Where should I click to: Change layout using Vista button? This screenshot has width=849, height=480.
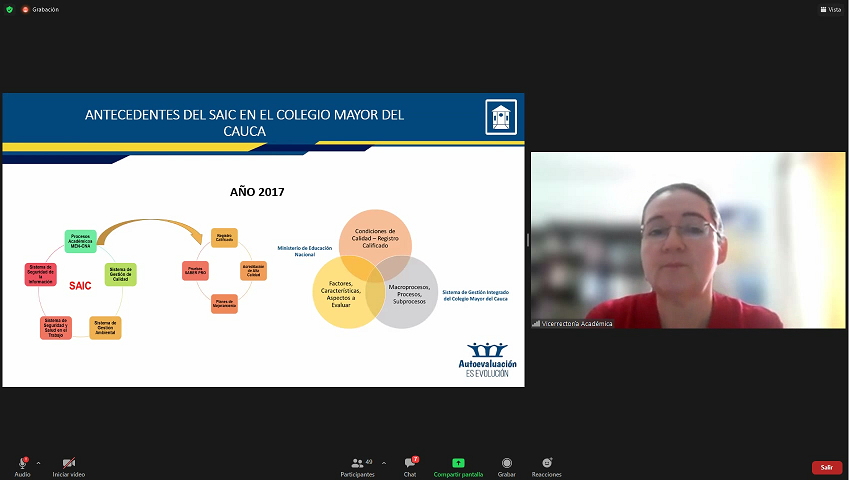coord(831,9)
